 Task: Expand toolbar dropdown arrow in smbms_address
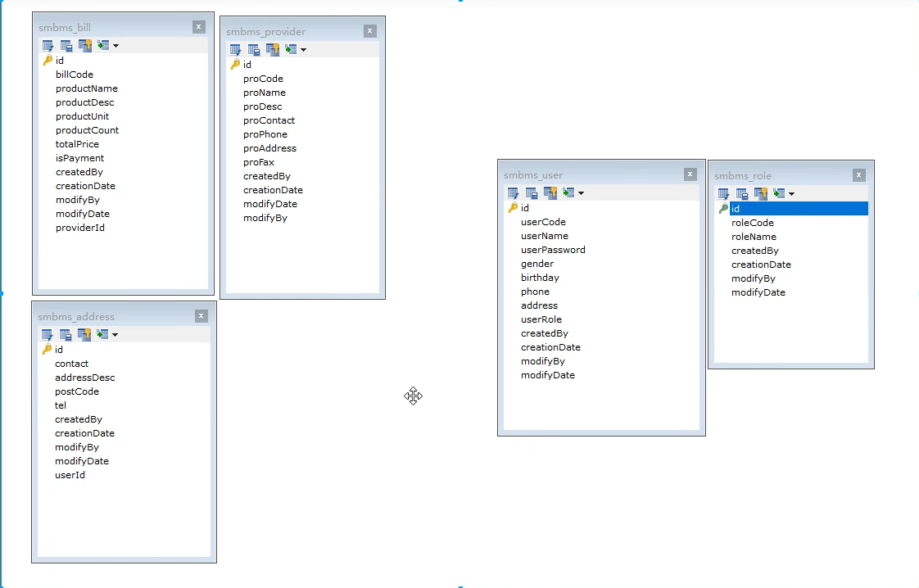[x=115, y=335]
